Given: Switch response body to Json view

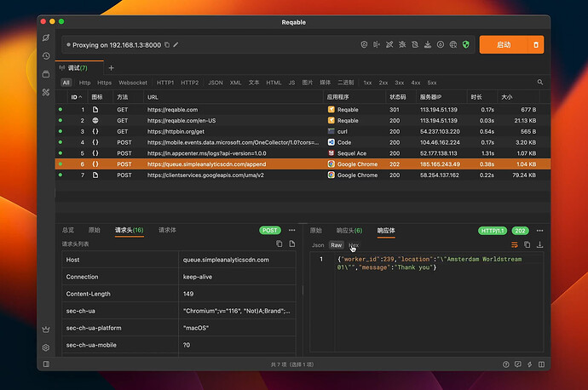Looking at the screenshot, I should [318, 245].
